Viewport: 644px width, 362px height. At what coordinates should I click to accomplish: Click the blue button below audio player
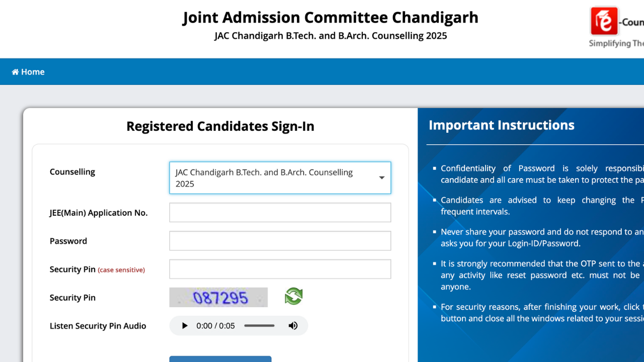click(220, 359)
